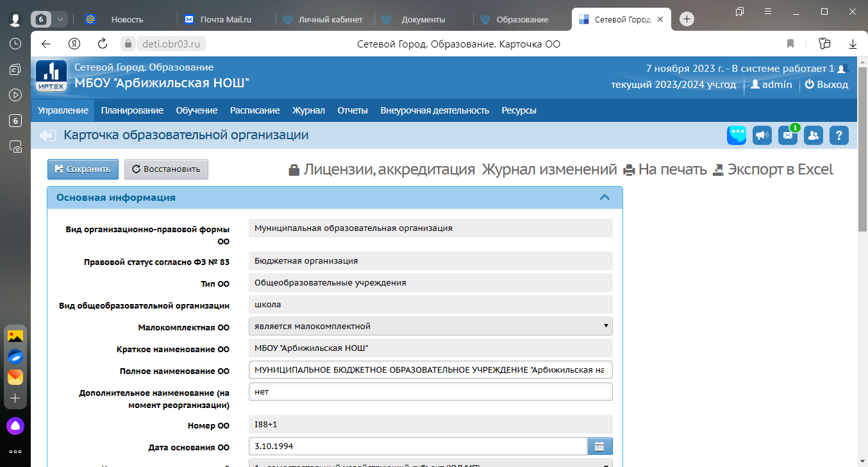Click the Полное наименование ОО field

click(431, 370)
